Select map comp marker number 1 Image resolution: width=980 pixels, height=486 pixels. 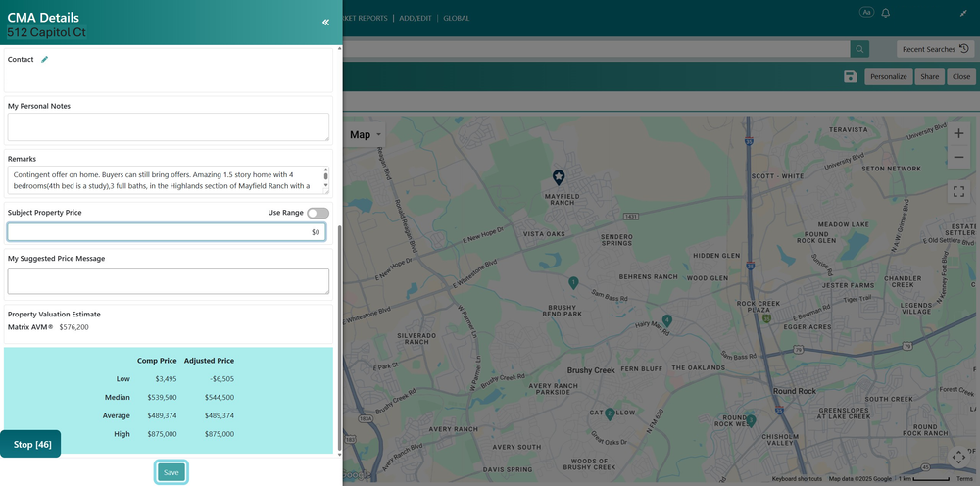573,283
